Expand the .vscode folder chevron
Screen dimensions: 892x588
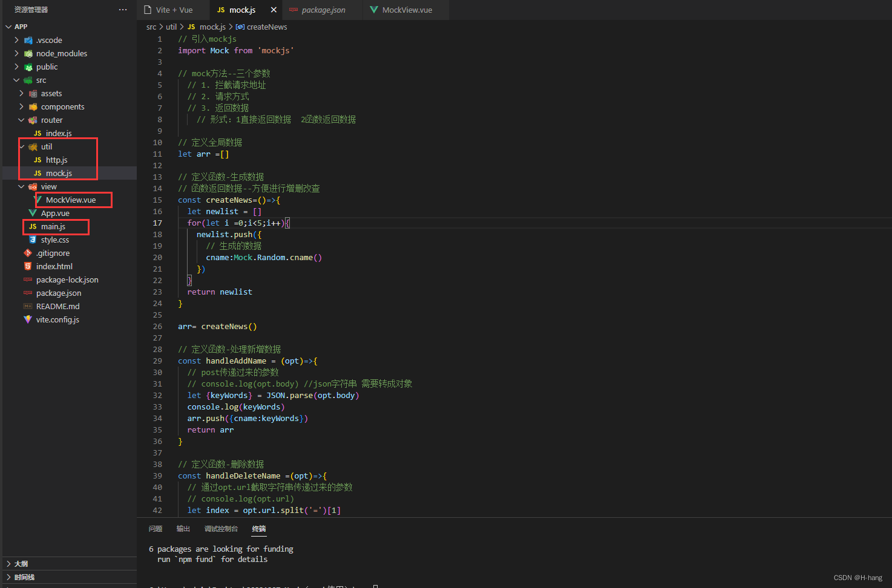tap(16, 40)
